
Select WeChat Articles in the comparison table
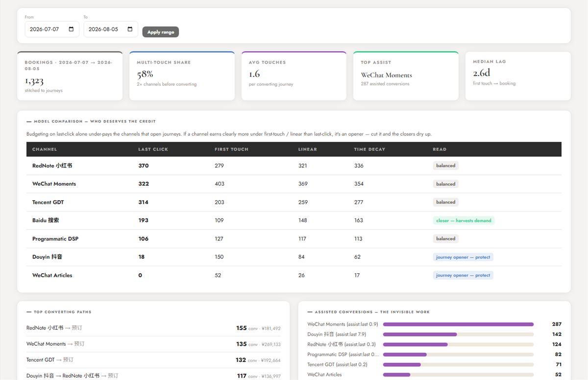52,275
